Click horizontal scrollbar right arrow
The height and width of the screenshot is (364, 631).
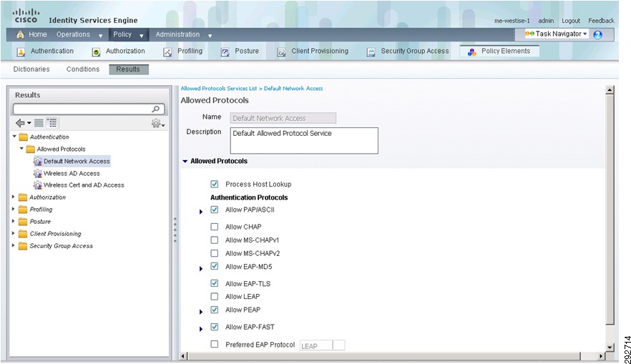tap(601, 356)
